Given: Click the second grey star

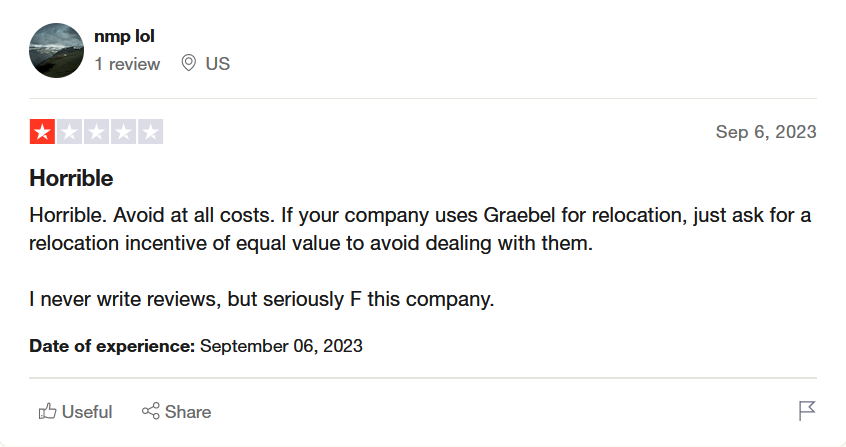Looking at the screenshot, I should click(x=70, y=132).
